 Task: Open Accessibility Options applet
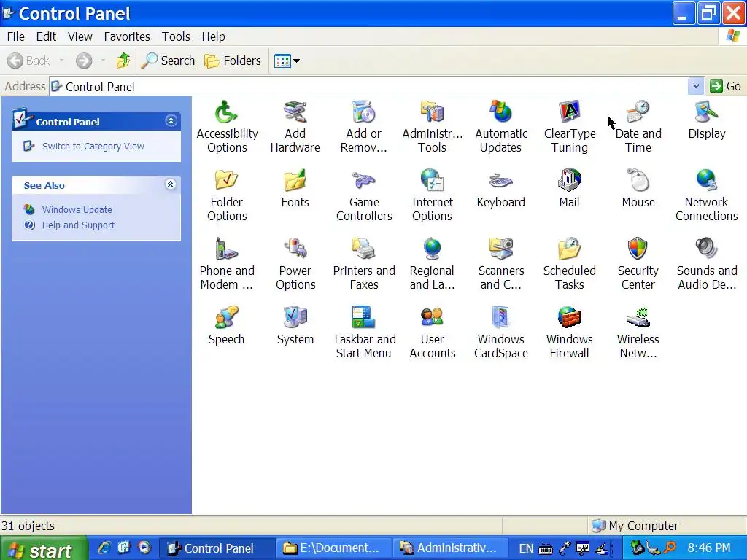(x=226, y=112)
